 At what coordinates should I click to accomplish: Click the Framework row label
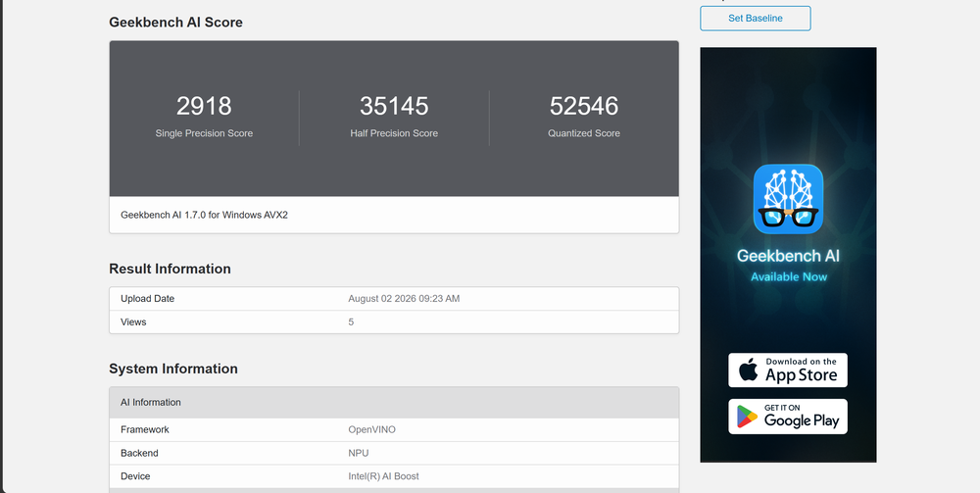click(145, 430)
